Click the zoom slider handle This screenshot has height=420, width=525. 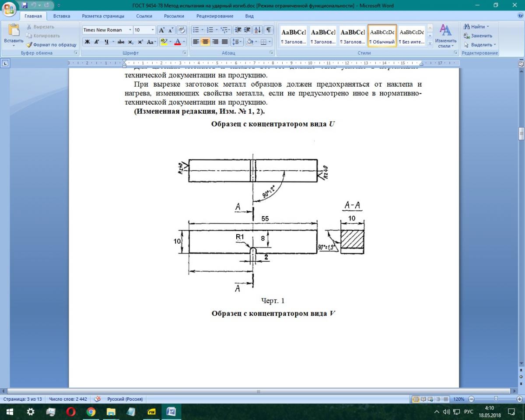(x=496, y=399)
